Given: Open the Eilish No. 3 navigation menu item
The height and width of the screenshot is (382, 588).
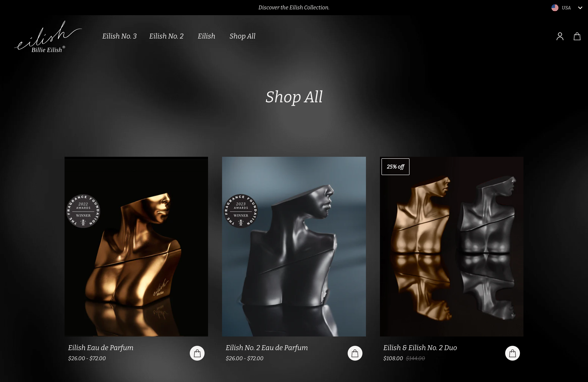Looking at the screenshot, I should pos(120,36).
